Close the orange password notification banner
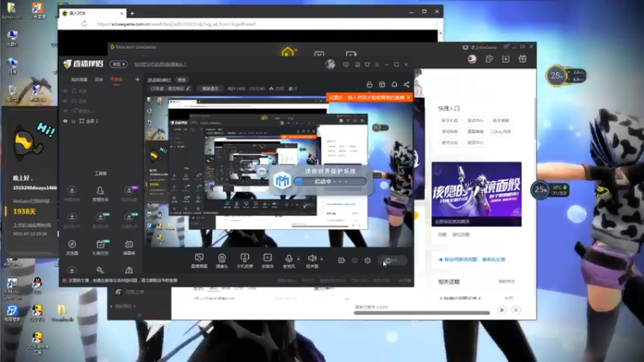This screenshot has width=644, height=362. point(408,97)
